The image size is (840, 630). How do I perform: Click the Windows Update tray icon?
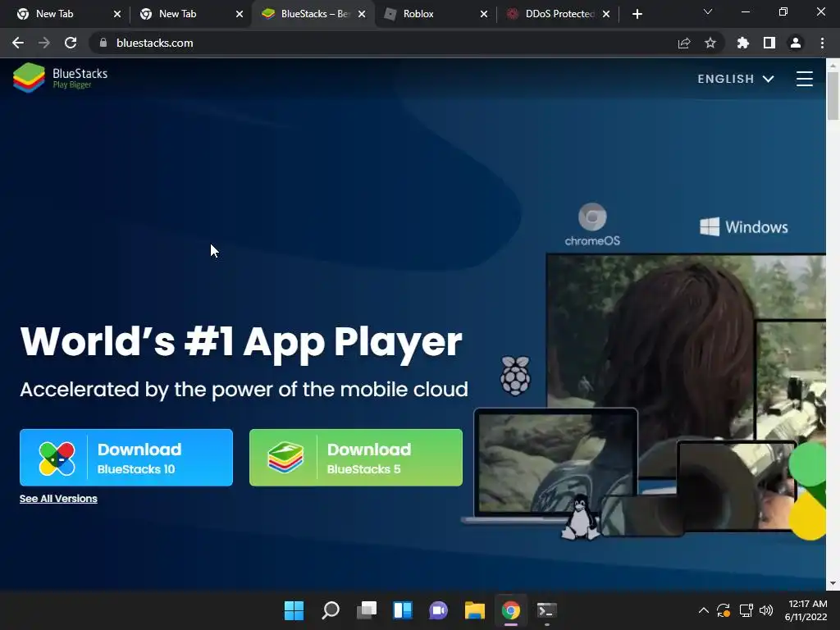tap(724, 610)
